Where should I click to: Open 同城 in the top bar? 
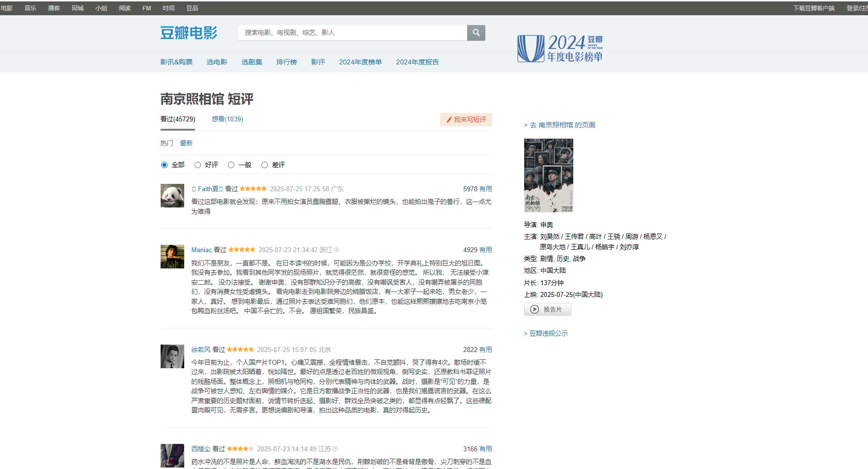click(78, 8)
